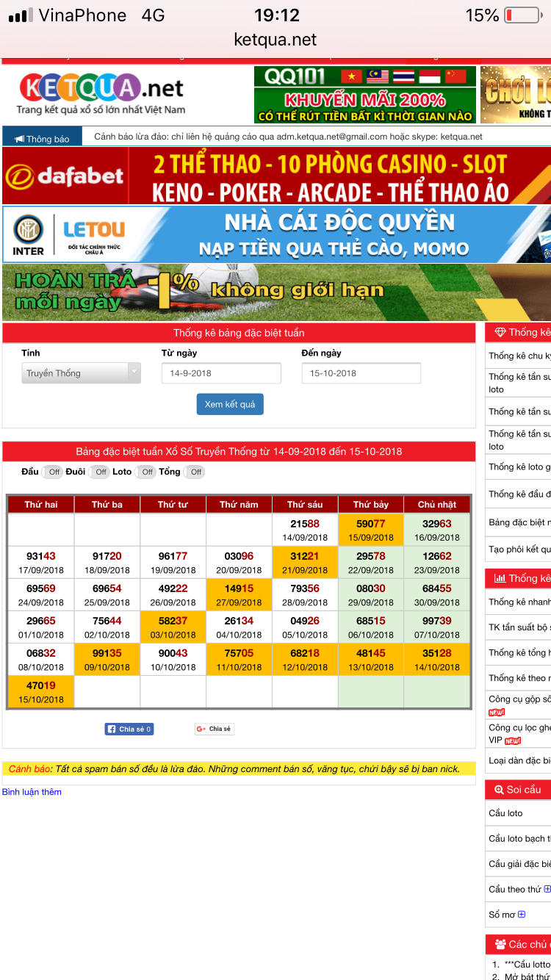Click the Thứ hai column header
The height and width of the screenshot is (980, 551).
click(41, 505)
